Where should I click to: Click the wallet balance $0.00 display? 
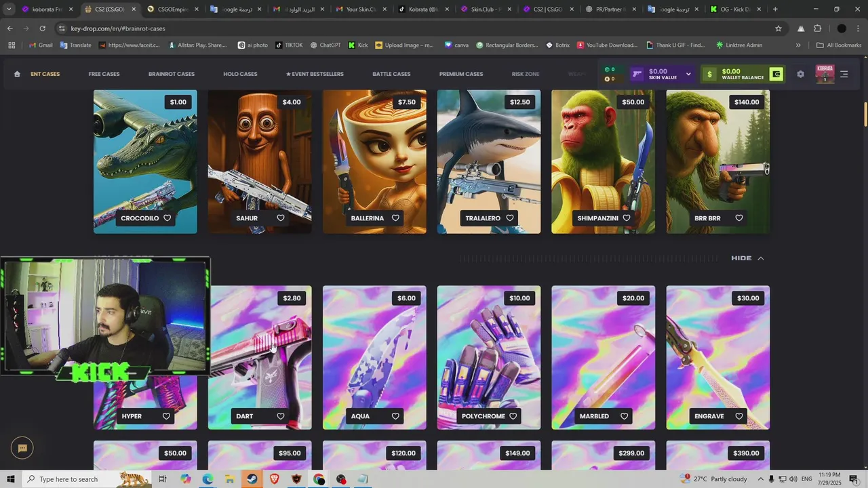click(x=743, y=74)
